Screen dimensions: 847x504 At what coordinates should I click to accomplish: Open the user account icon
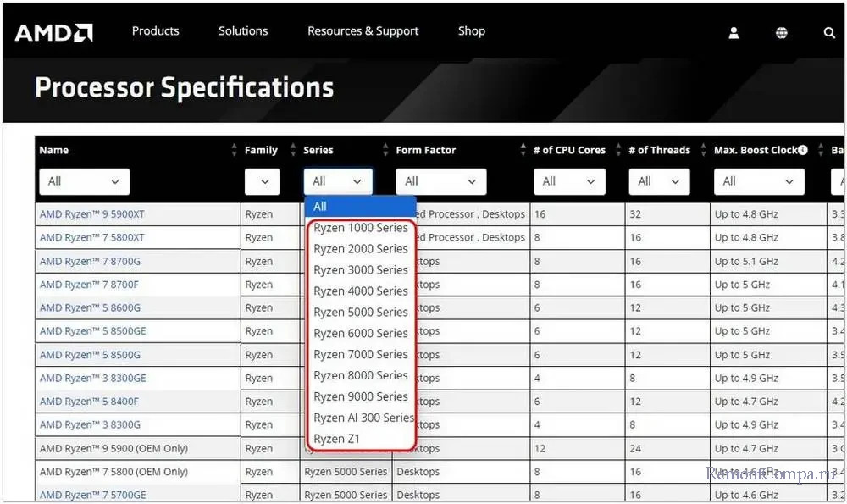point(734,33)
